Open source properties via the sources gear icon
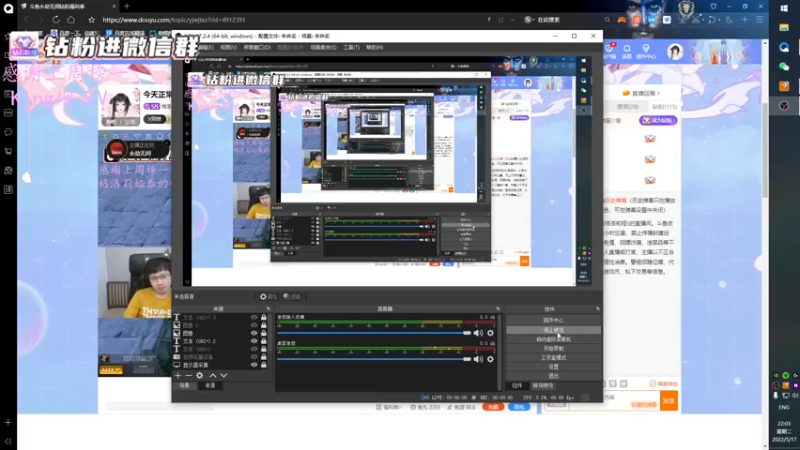This screenshot has height=450, width=800. [x=199, y=376]
